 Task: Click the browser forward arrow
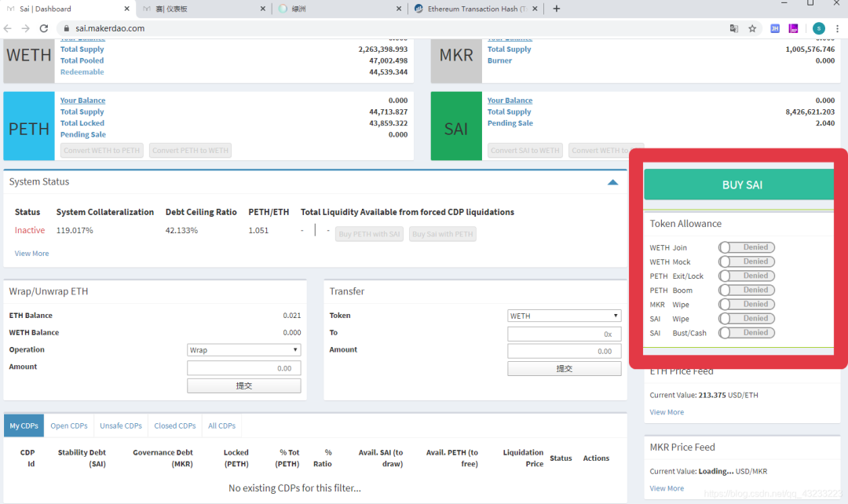click(x=25, y=28)
